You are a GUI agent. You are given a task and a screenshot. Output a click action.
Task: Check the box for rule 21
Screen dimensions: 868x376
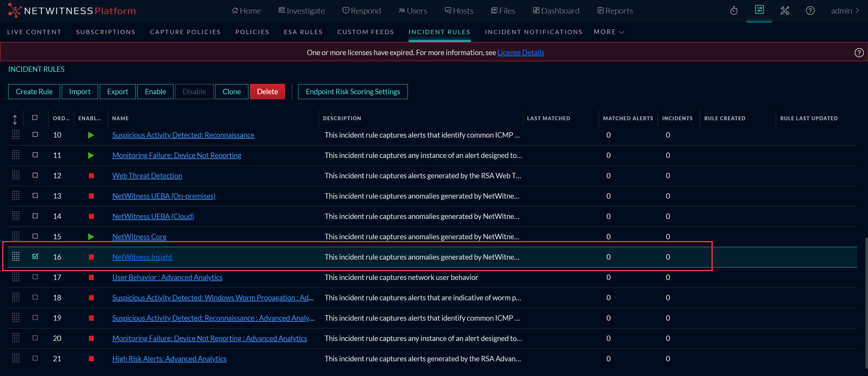(x=35, y=358)
